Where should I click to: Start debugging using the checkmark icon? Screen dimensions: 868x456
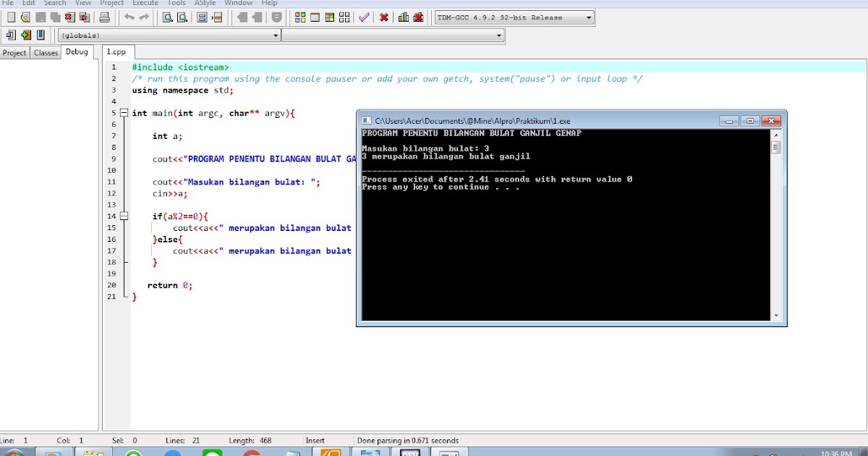pos(364,17)
